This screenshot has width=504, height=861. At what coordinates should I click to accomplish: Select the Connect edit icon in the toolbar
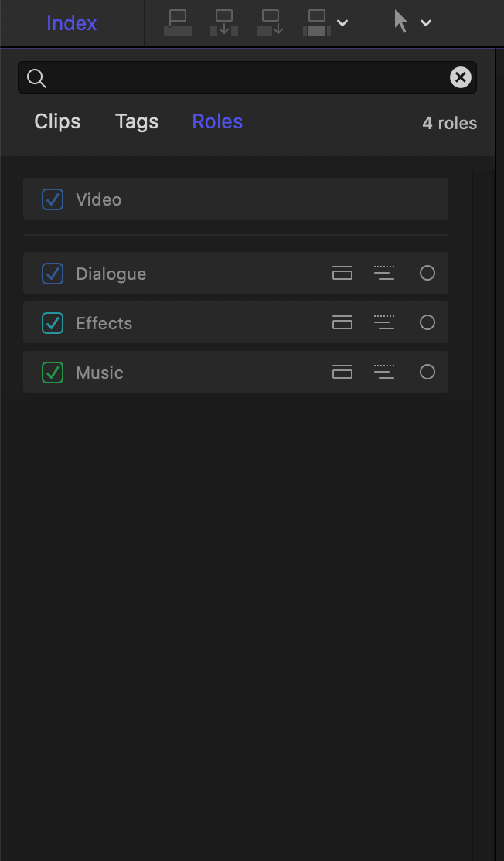click(177, 22)
